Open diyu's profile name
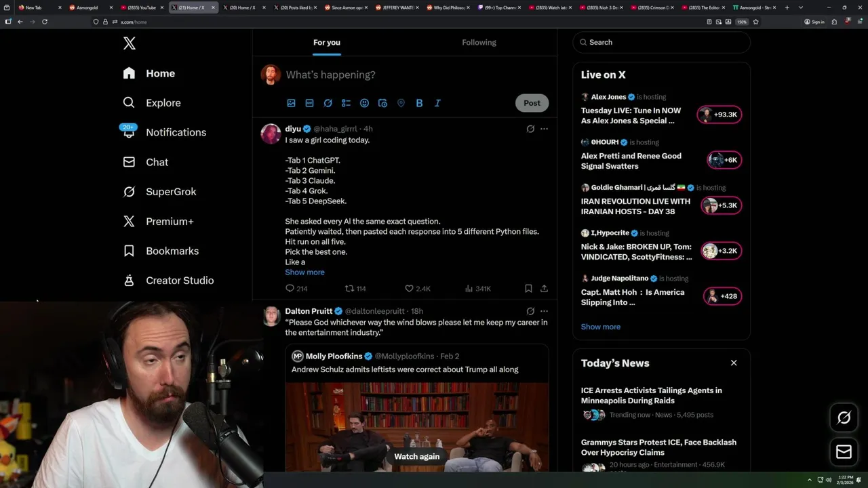This screenshot has width=868, height=488. coord(293,129)
